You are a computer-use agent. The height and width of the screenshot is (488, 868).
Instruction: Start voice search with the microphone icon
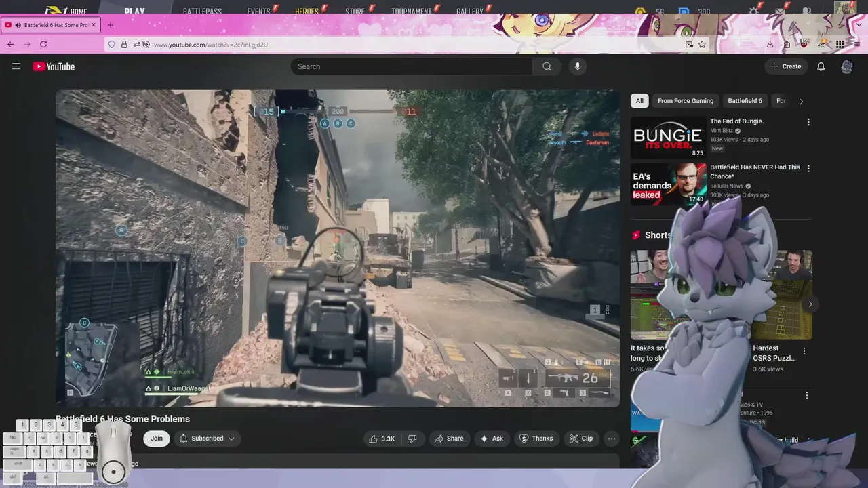tap(577, 66)
